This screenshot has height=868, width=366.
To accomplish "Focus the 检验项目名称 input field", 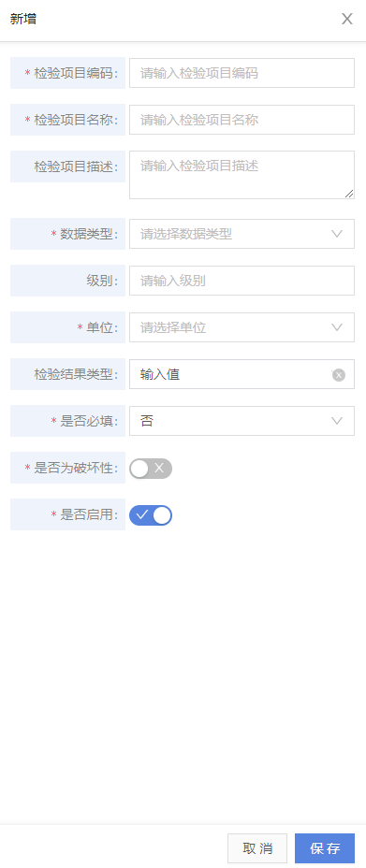I will 242,120.
